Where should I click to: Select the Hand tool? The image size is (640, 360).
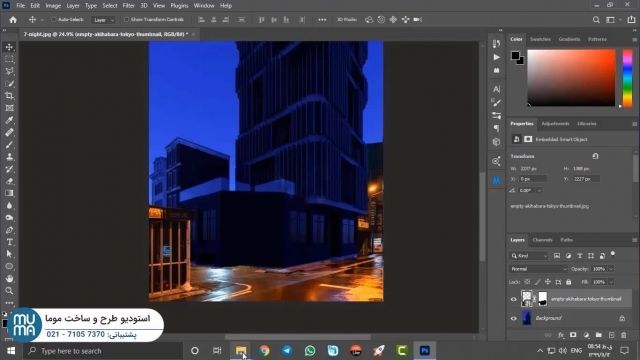click(x=9, y=278)
